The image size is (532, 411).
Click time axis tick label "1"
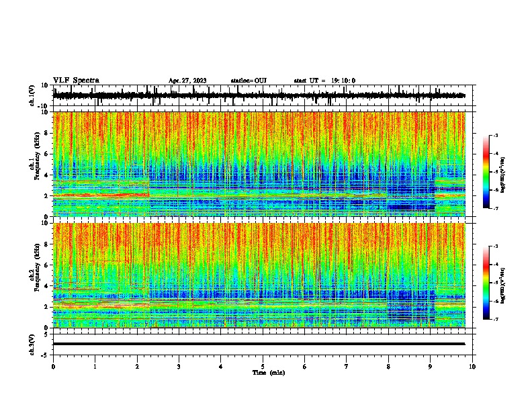pyautogui.click(x=95, y=367)
